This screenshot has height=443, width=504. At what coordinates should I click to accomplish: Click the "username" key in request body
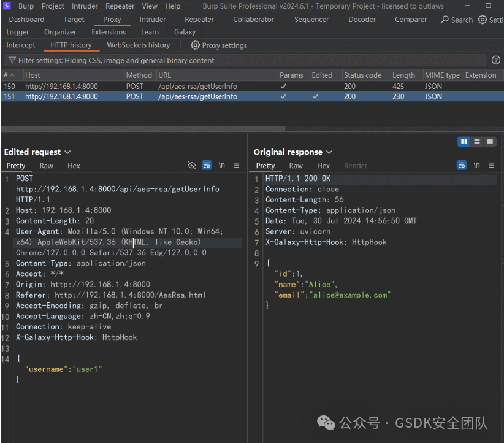pos(46,369)
